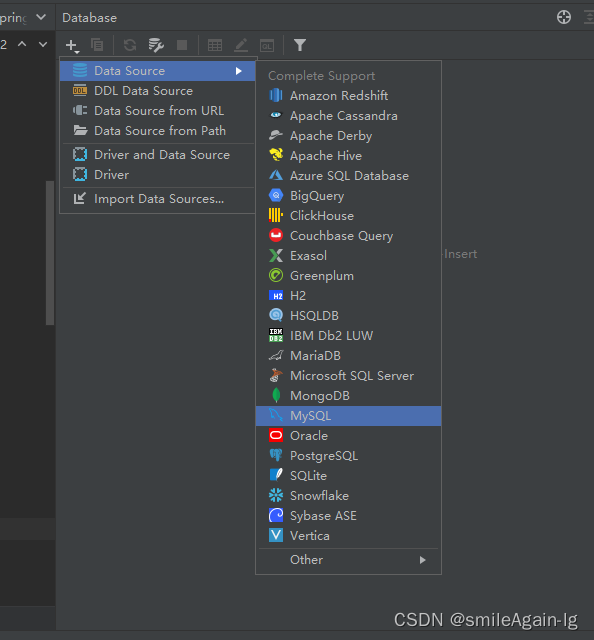
Task: Choose Apache Derby from the list
Action: click(x=348, y=136)
